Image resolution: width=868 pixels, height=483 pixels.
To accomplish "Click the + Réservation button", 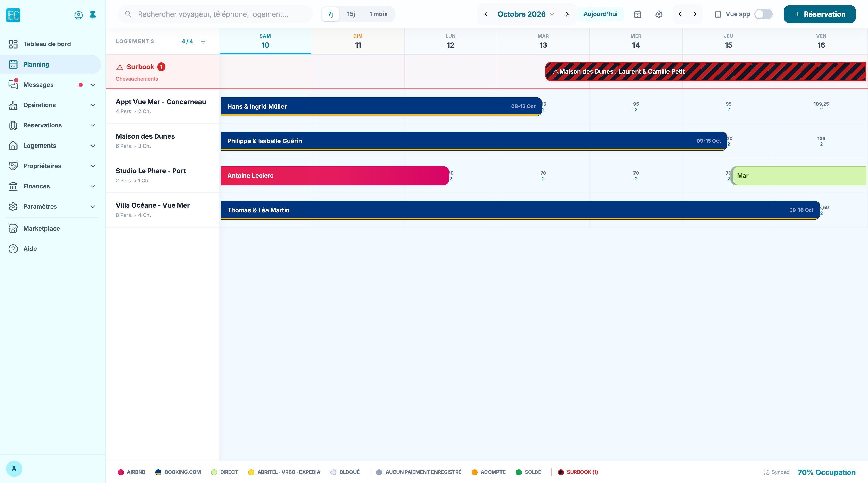I will (820, 14).
